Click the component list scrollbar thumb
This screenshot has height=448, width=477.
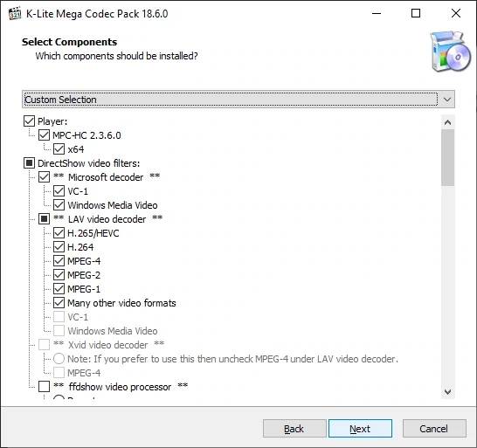point(448,157)
